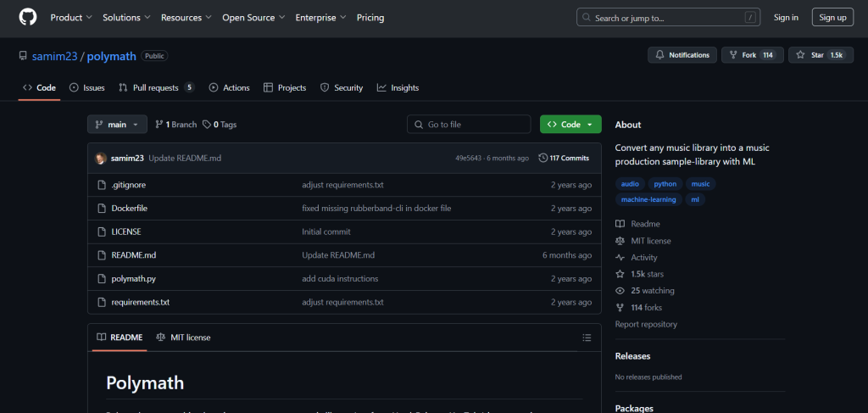Viewport: 868px width, 413px height.
Task: Open the polymath.py file
Action: (133, 278)
